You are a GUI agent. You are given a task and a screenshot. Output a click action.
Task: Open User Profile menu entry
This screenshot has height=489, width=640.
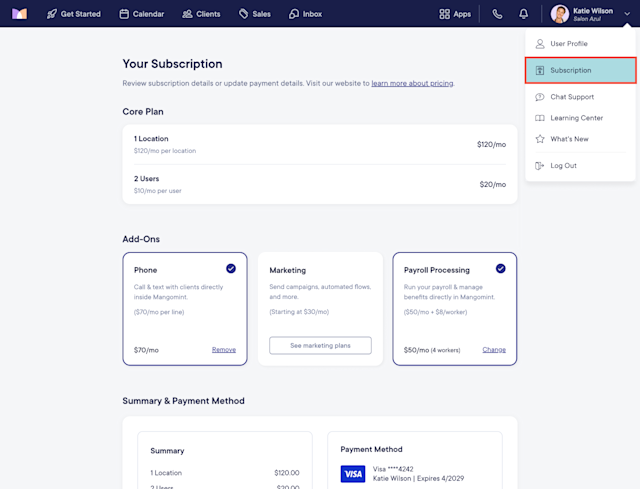coord(580,44)
